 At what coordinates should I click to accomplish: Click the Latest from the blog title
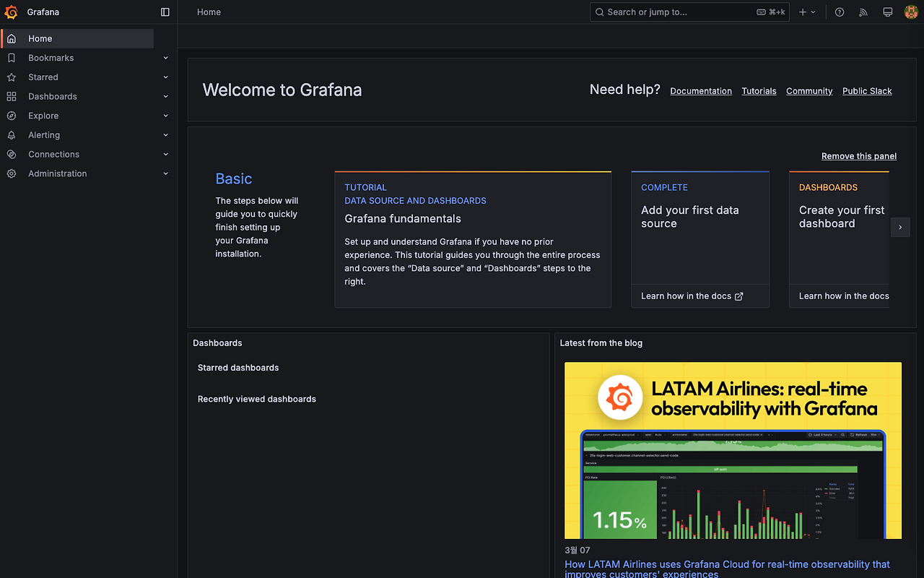601,343
